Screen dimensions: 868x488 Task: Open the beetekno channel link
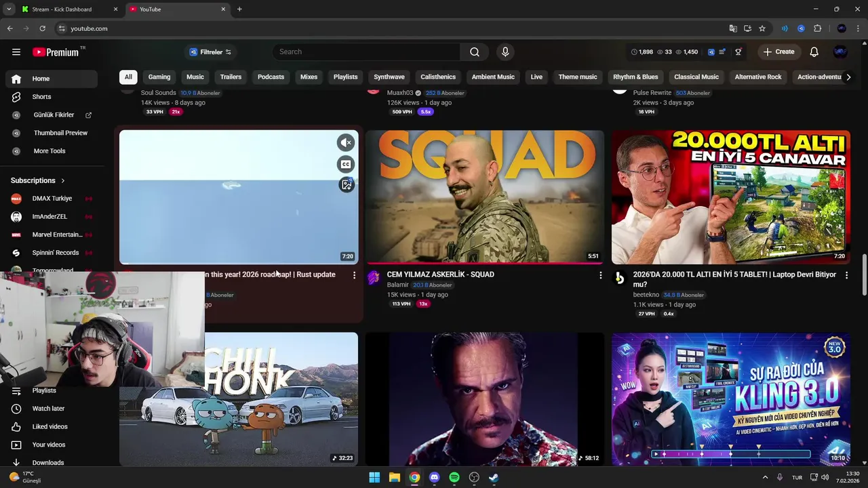pos(646,295)
